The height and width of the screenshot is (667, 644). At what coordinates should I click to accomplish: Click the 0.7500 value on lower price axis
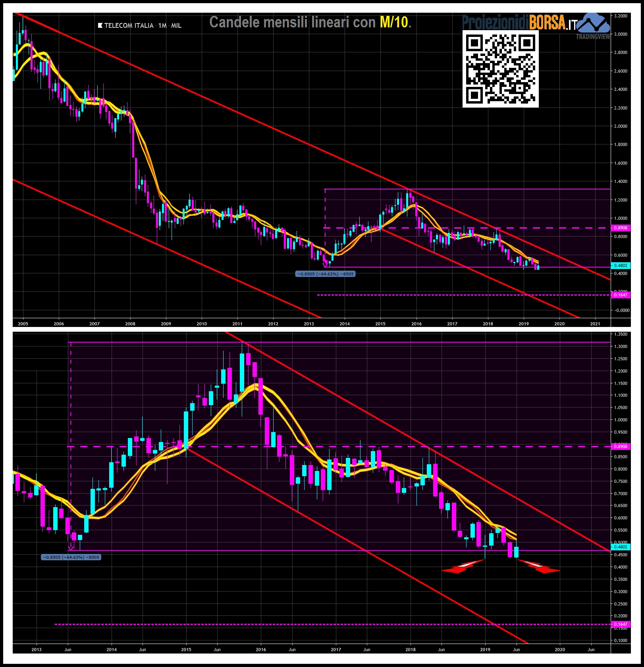click(x=621, y=481)
